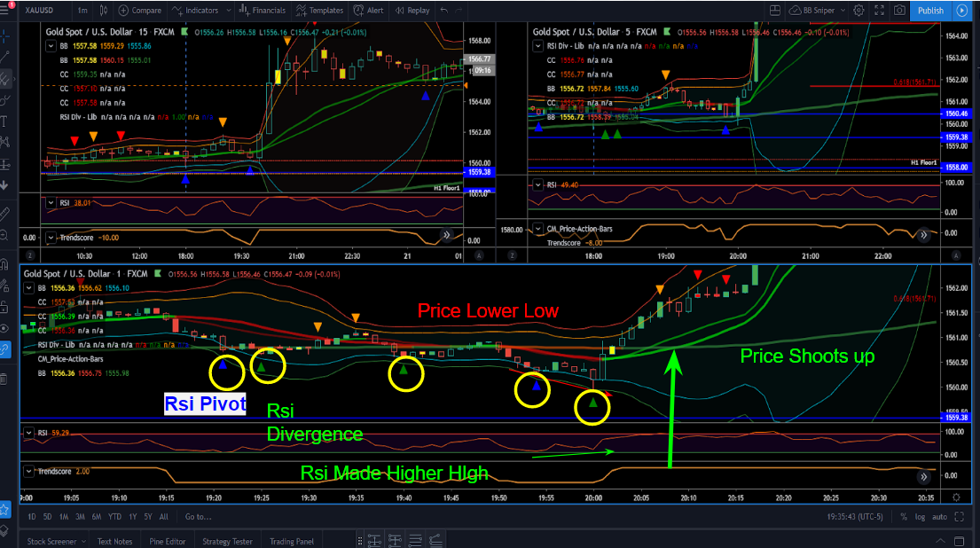Collapse the 15-minute chart indicator legend
The image size is (980, 548).
51,46
